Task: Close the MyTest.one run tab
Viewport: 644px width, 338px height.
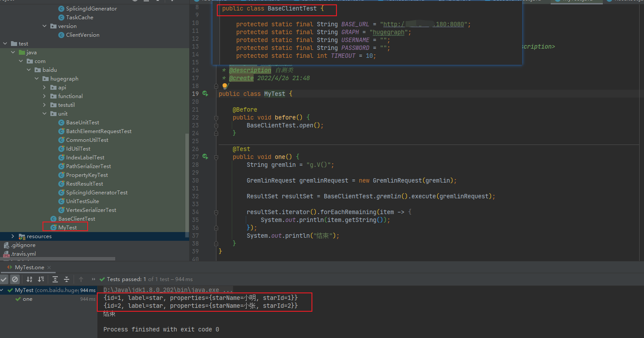Action: coord(49,267)
